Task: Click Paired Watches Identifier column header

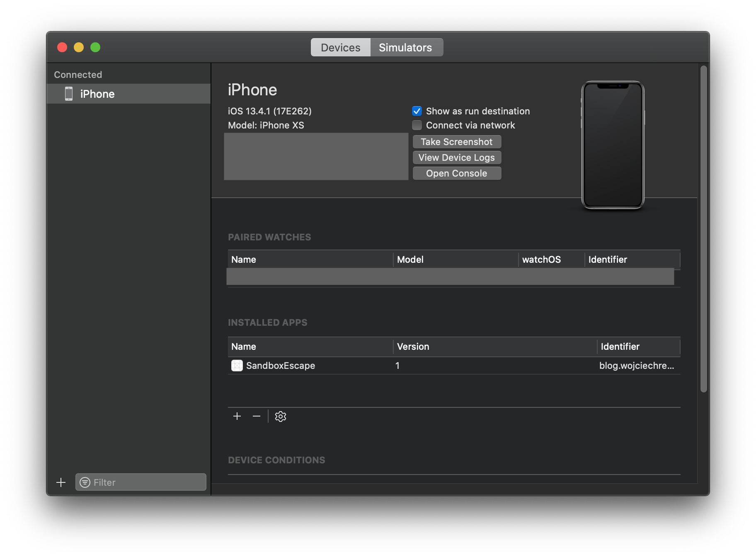Action: click(632, 259)
